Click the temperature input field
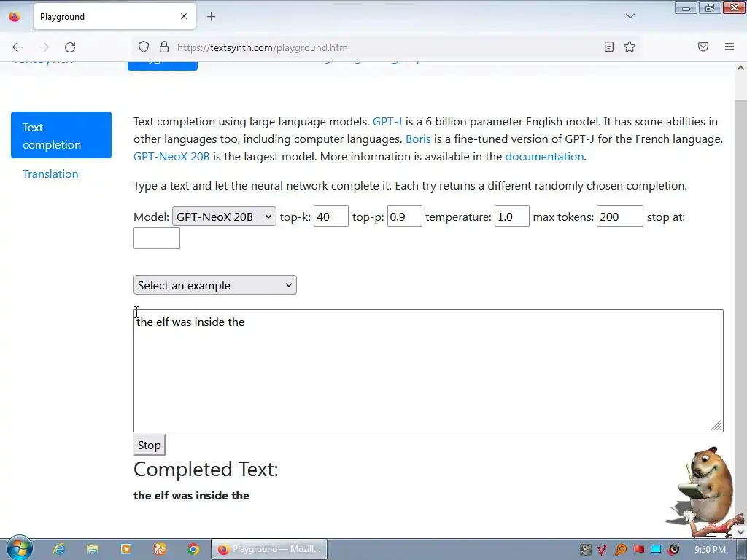This screenshot has width=747, height=560. pos(511,216)
